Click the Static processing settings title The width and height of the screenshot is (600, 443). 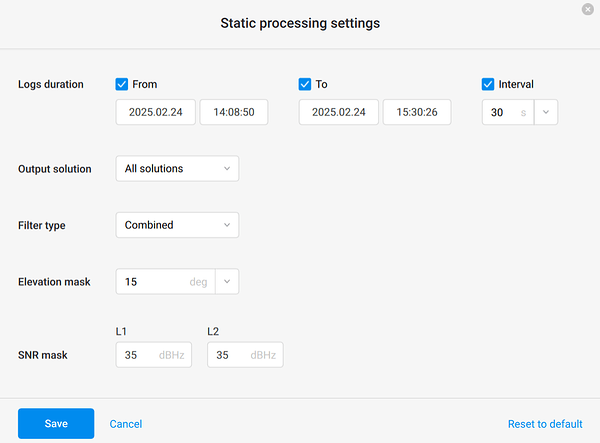tap(300, 23)
